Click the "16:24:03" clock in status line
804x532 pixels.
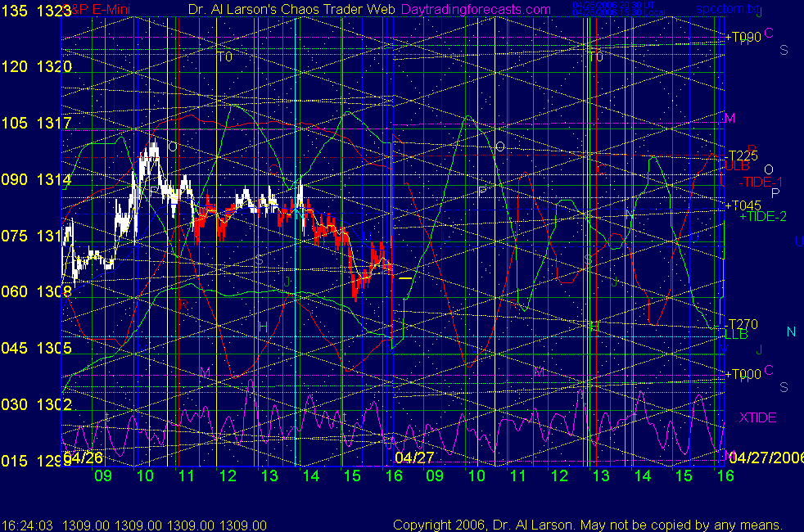pos(27,525)
